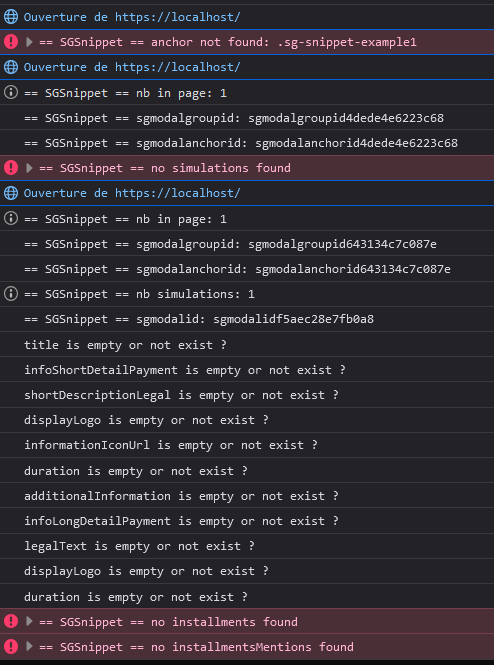Expand the 'no simulations found' error stack

(x=29, y=168)
